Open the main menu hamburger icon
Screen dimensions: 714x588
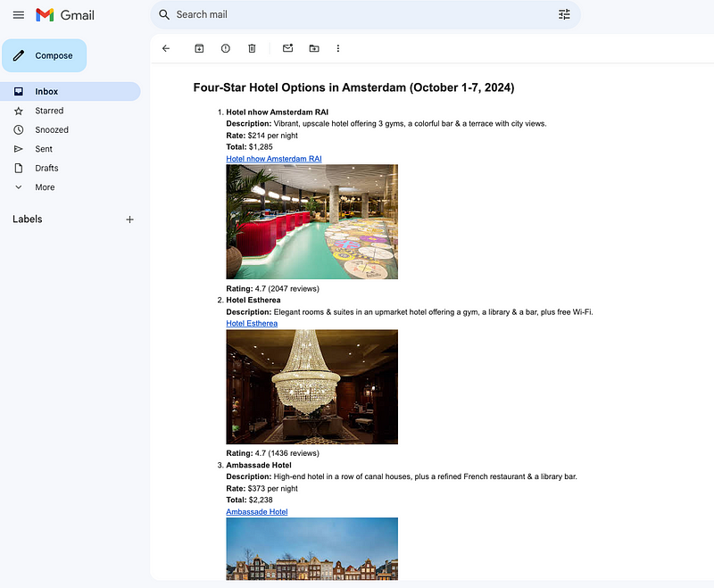pyautogui.click(x=18, y=15)
